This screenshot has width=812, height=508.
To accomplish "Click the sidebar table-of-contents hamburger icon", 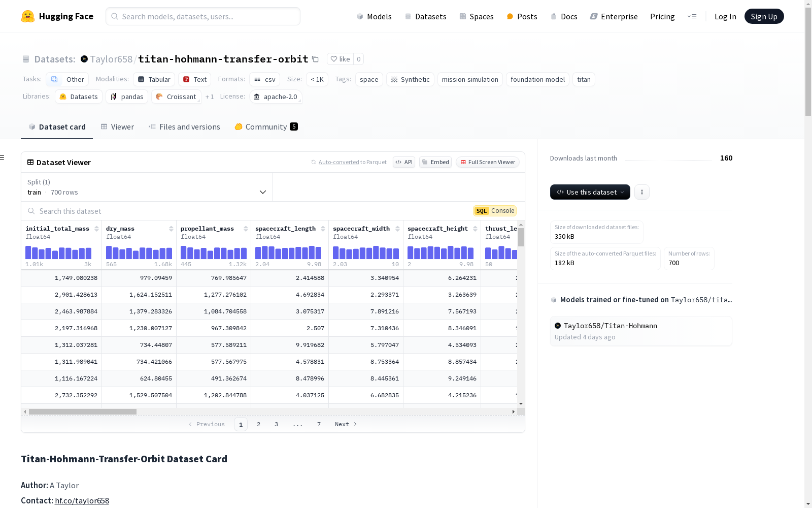I will pyautogui.click(x=2, y=157).
